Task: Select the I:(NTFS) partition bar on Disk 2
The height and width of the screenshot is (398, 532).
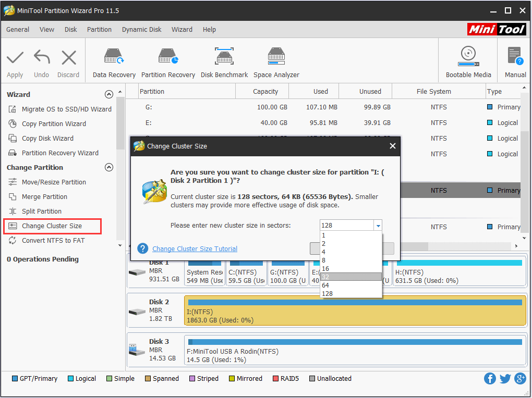Action: [x=355, y=310]
